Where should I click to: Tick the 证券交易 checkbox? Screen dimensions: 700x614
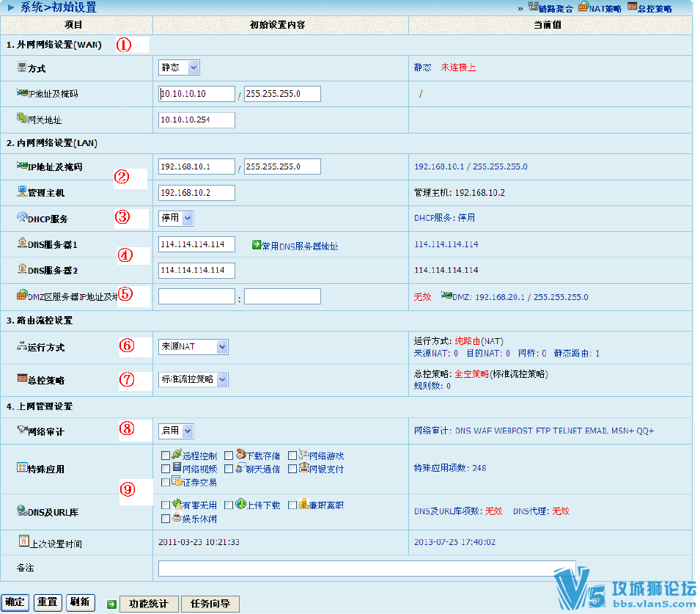(x=166, y=482)
